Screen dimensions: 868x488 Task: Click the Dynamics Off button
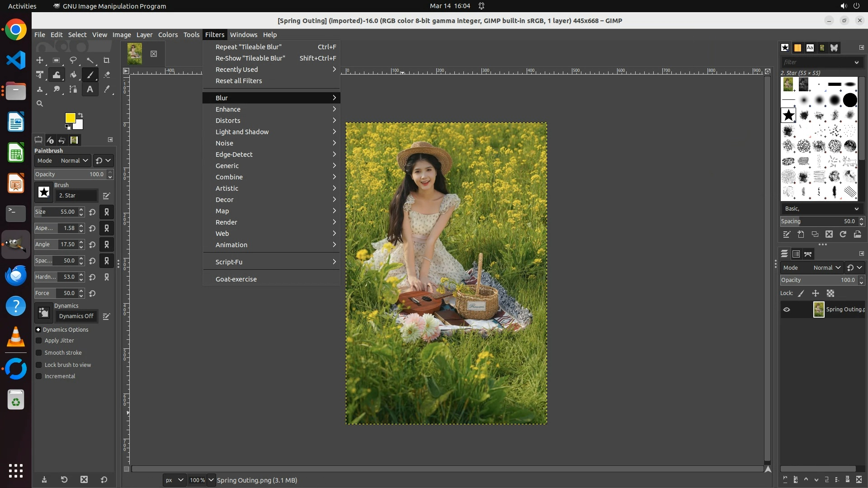(x=76, y=316)
